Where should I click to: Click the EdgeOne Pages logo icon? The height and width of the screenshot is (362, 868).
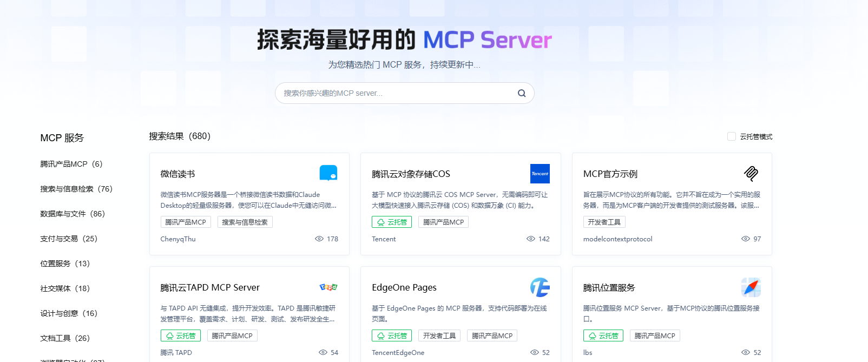pos(540,287)
